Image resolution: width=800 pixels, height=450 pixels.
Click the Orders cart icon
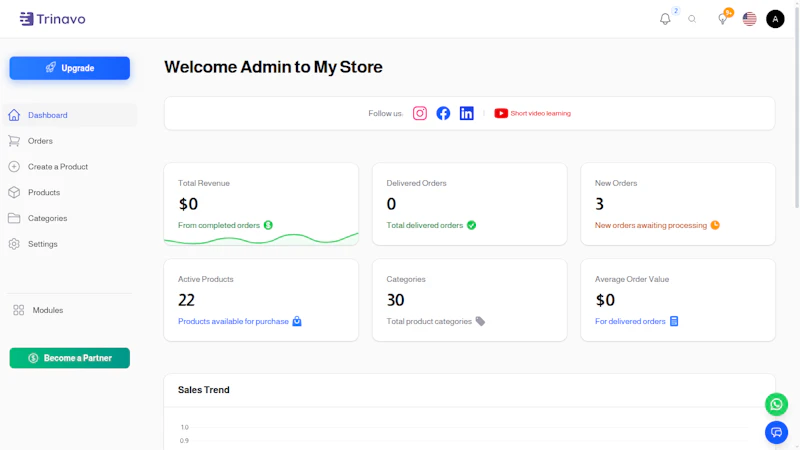tap(14, 141)
